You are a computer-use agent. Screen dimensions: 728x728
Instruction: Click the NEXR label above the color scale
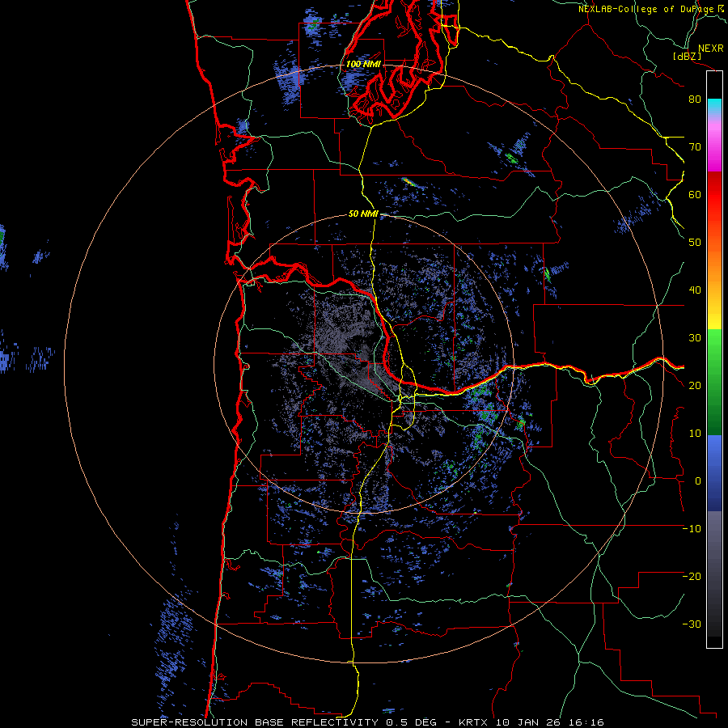pos(710,48)
